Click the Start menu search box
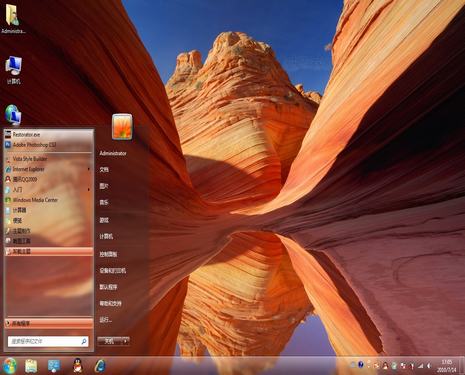 pos(48,341)
